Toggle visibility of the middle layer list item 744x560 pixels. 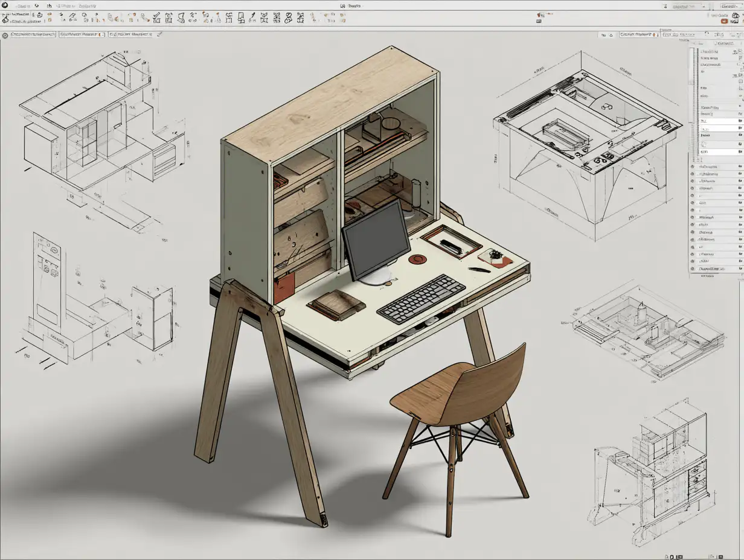pyautogui.click(x=693, y=217)
